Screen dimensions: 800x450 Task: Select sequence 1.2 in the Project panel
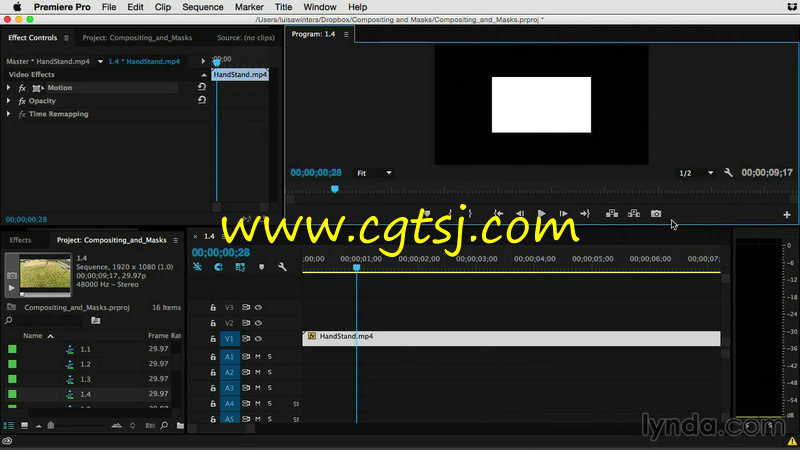[x=85, y=364]
